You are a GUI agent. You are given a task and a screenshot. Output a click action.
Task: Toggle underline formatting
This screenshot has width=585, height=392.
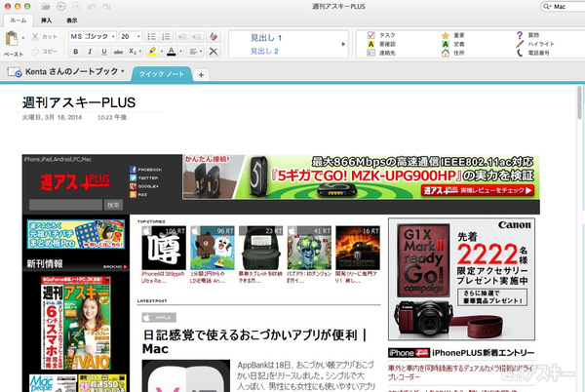point(104,52)
